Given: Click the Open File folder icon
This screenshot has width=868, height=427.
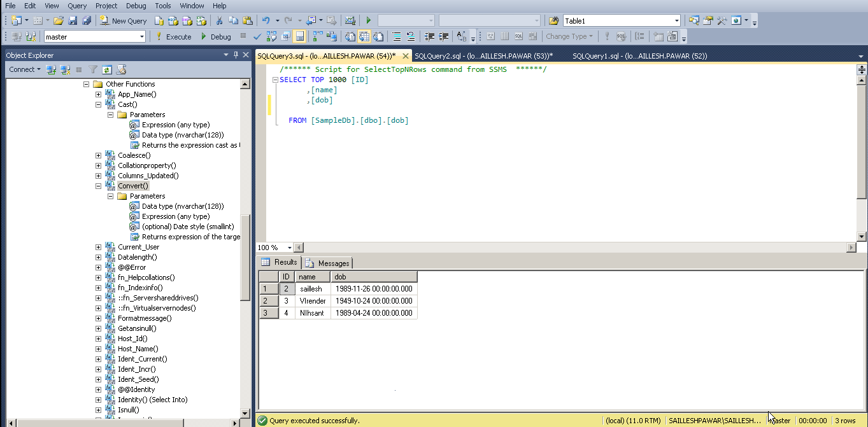Looking at the screenshot, I should click(x=59, y=21).
